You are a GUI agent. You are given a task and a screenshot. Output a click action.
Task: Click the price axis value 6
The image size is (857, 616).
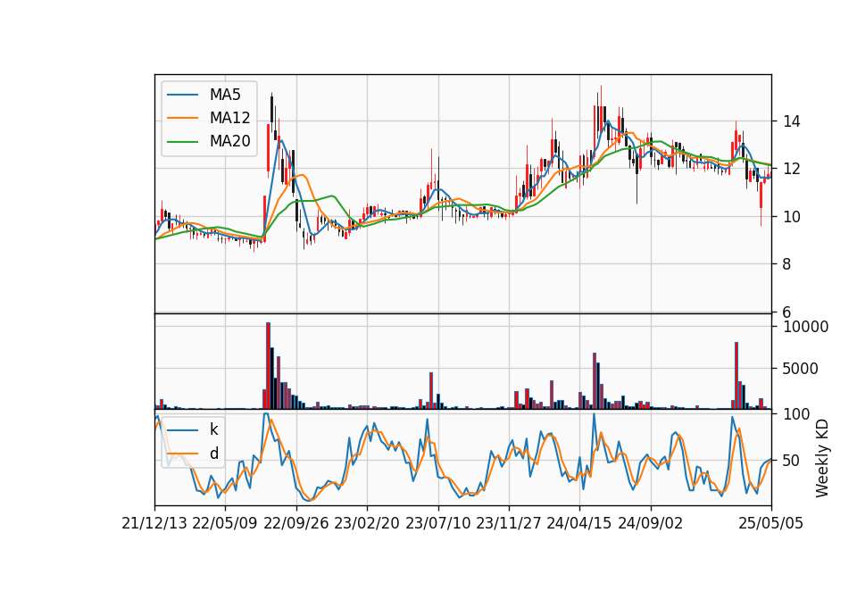(x=787, y=312)
